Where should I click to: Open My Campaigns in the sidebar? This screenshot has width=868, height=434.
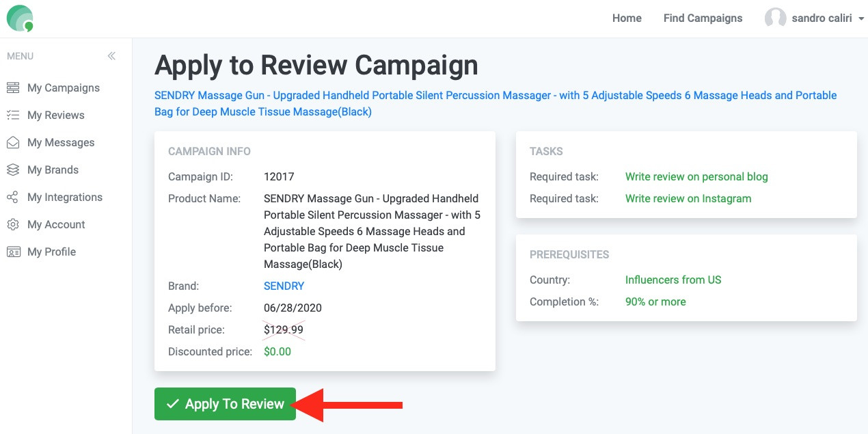click(64, 87)
